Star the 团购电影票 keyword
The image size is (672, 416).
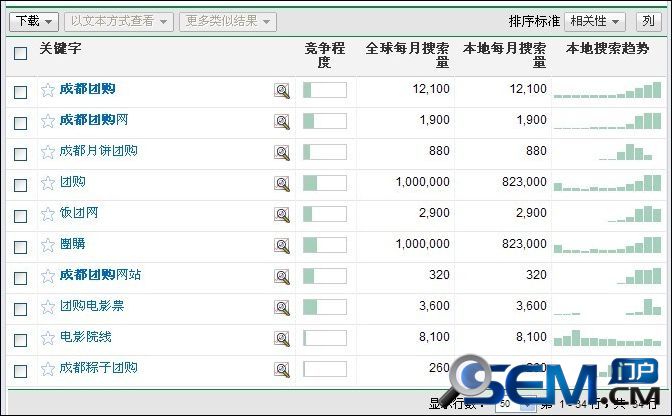coord(47,307)
